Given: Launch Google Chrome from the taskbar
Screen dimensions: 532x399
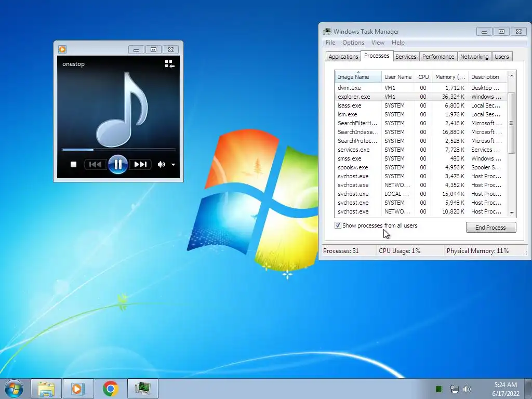Looking at the screenshot, I should point(110,389).
